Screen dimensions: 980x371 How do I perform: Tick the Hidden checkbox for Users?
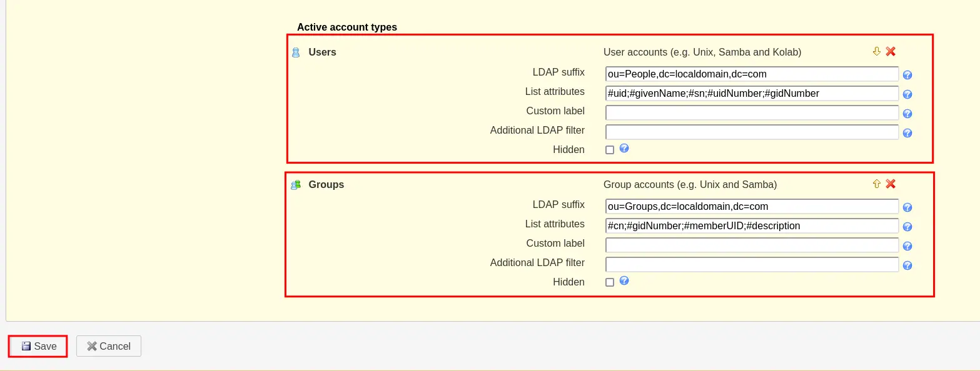[610, 150]
